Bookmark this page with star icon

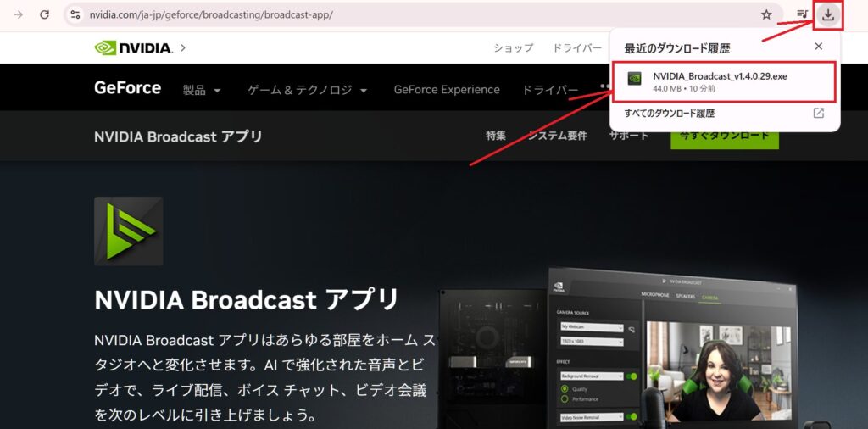[x=766, y=15]
